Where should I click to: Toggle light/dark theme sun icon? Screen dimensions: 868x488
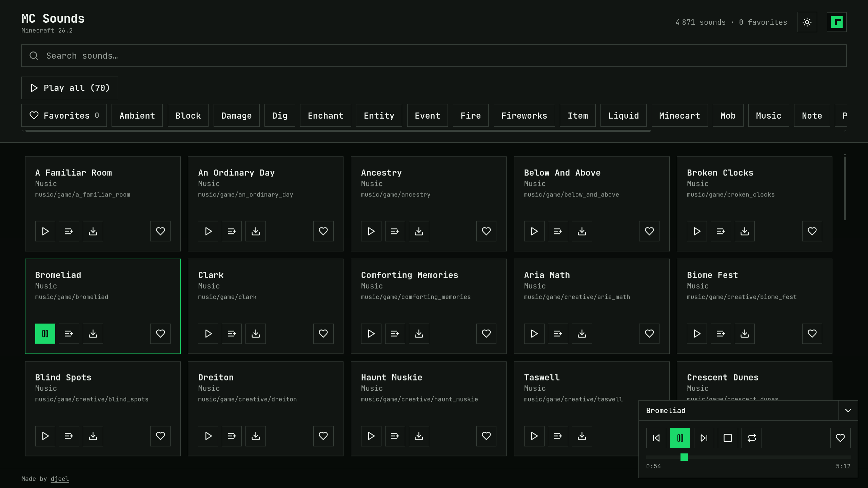coord(807,22)
